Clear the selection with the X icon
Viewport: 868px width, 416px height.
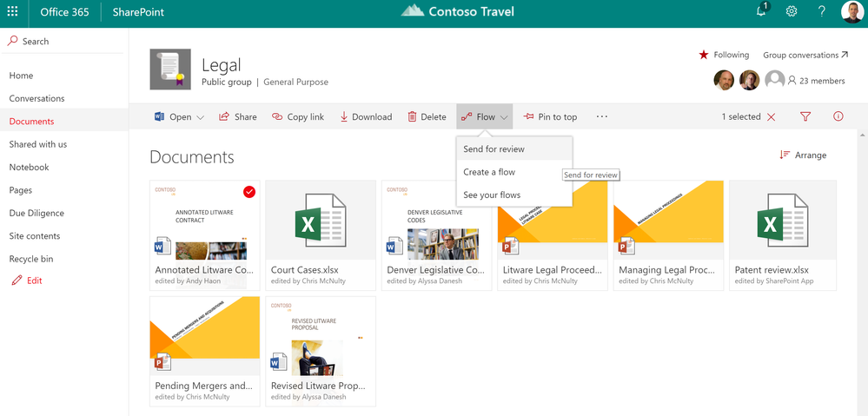click(x=772, y=116)
